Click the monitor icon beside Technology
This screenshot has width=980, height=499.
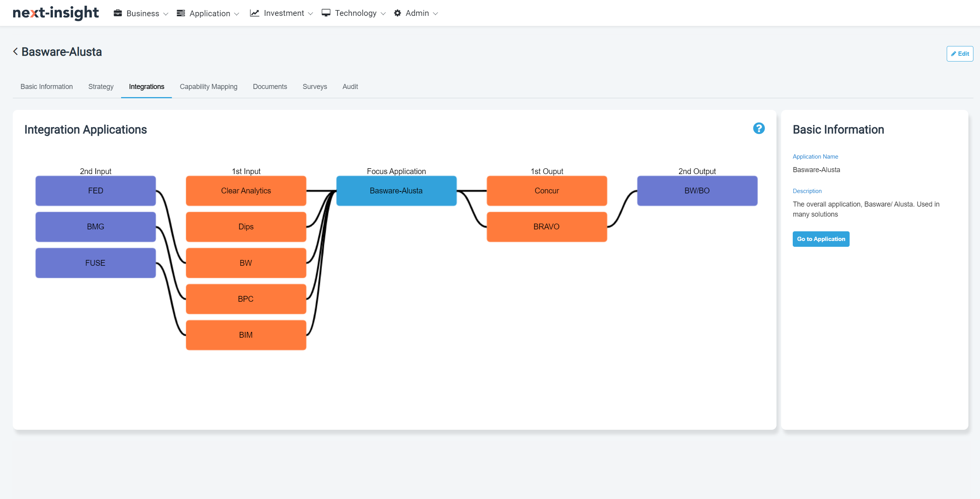pos(326,13)
